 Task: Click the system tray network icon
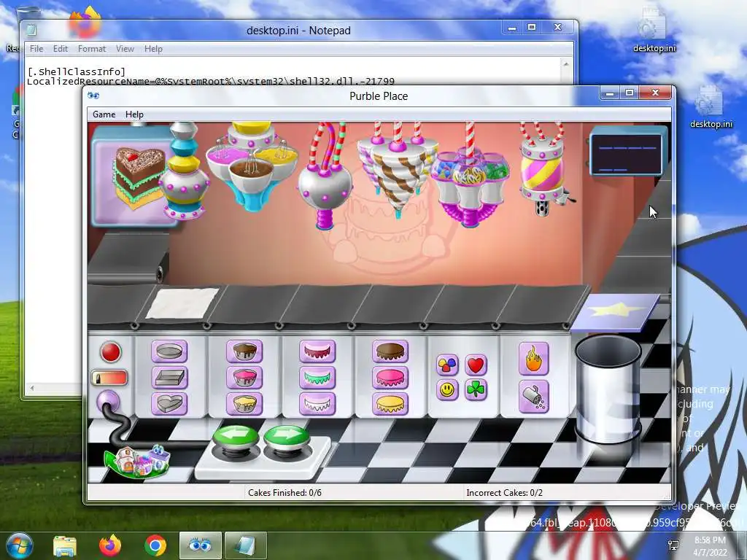[673, 545]
